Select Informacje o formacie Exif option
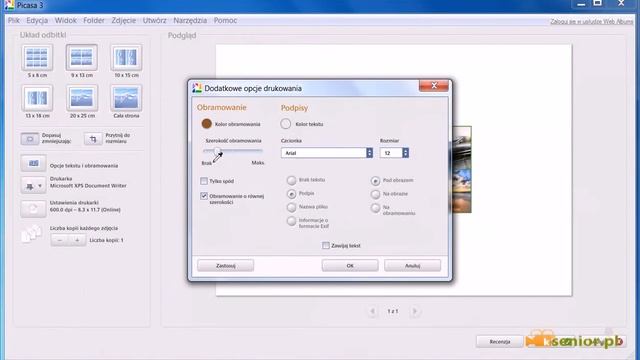Viewport: 640px width, 360px height. (x=291, y=221)
